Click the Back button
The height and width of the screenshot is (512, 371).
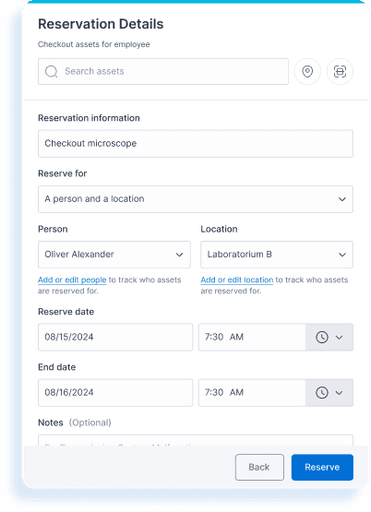(x=259, y=467)
